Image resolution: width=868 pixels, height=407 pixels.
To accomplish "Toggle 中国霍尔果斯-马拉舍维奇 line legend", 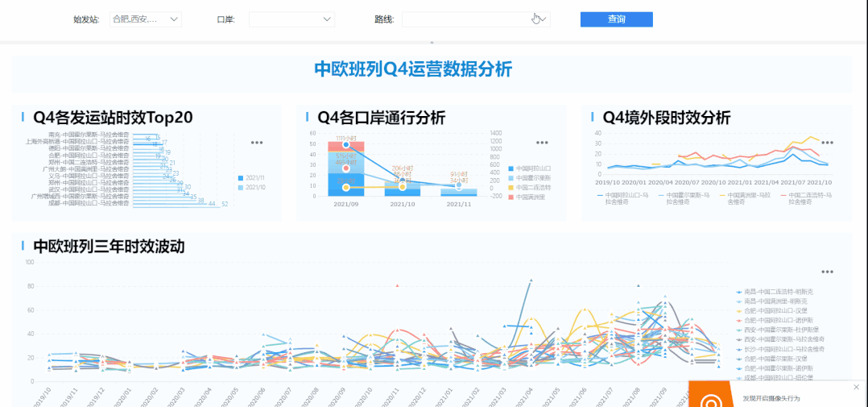I will (x=685, y=198).
